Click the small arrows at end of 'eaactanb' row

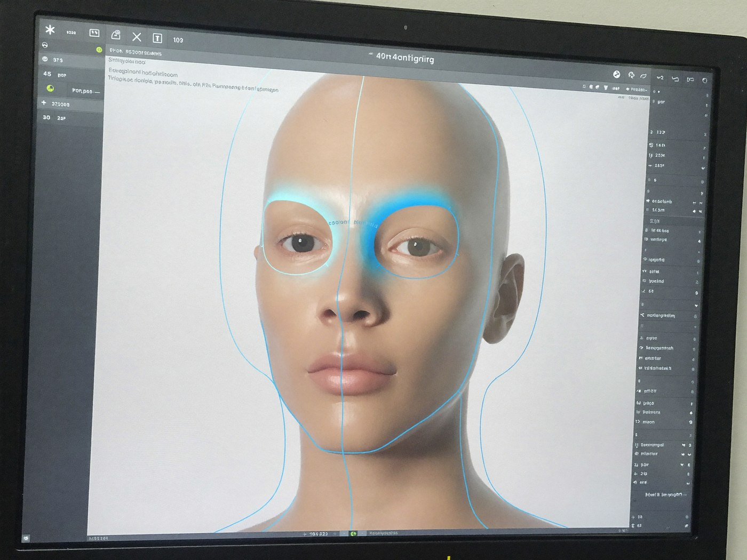click(x=697, y=203)
